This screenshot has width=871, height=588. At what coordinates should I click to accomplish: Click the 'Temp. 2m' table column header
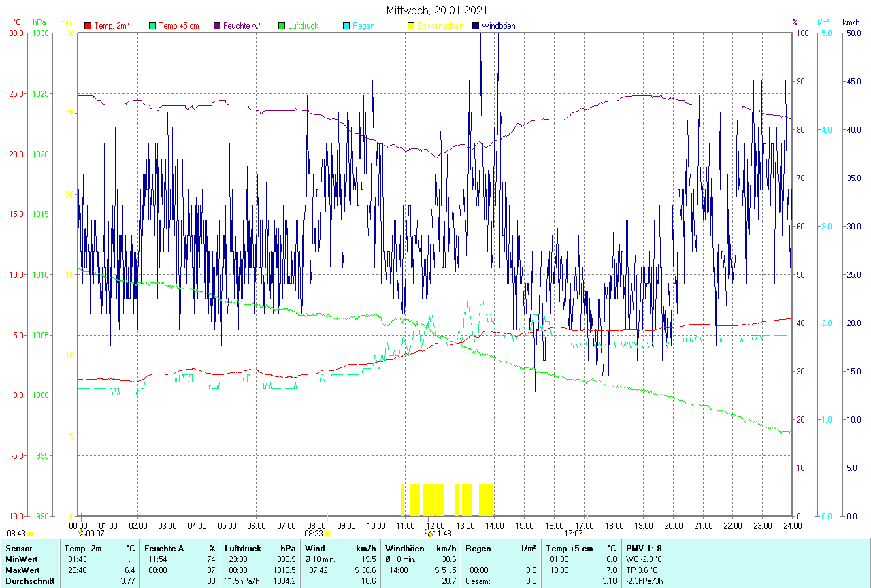tap(83, 548)
